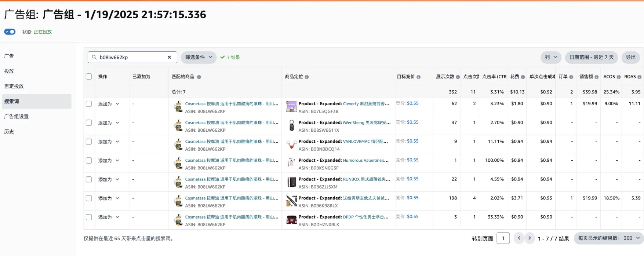Screen dimensions: 644x256
Task: Go to previous results page arrow
Action: pyautogui.click(x=519, y=238)
